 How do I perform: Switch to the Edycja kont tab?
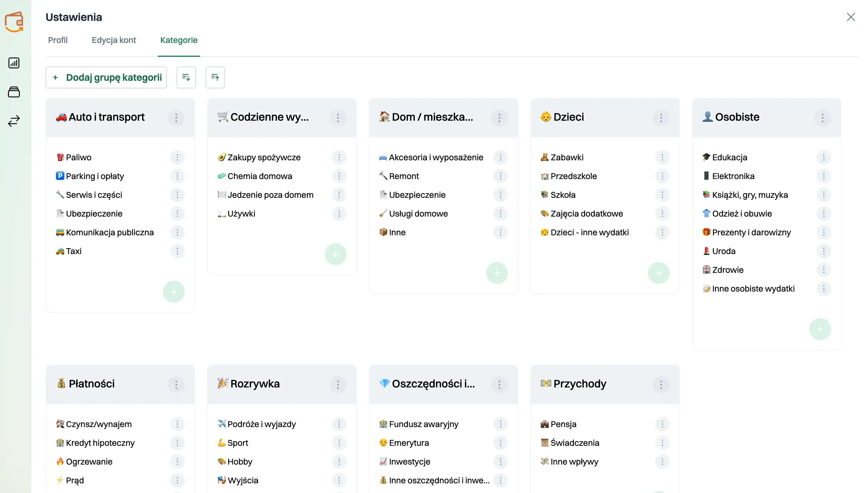(114, 40)
